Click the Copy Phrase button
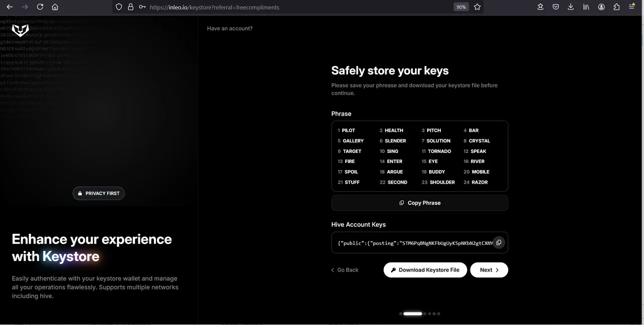The height and width of the screenshot is (325, 644). (420, 203)
